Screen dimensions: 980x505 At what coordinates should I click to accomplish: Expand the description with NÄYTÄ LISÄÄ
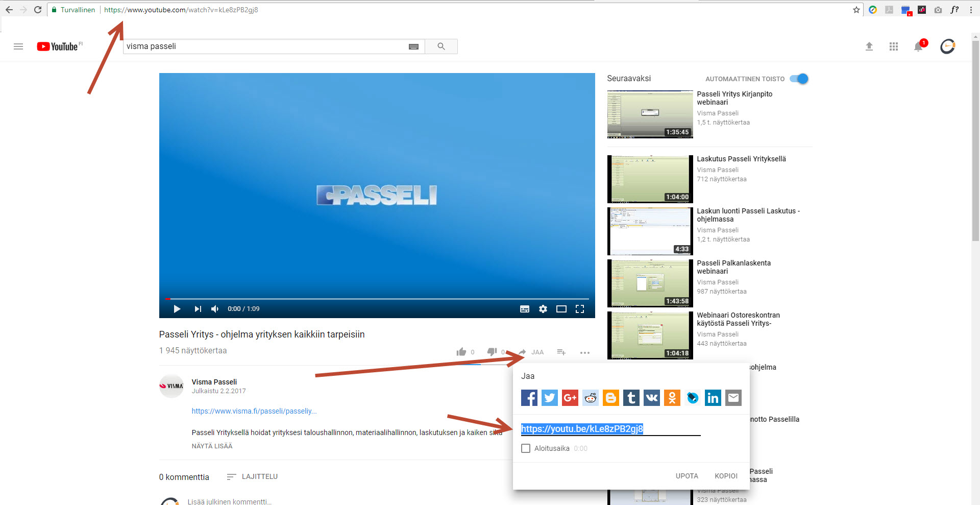(x=212, y=446)
